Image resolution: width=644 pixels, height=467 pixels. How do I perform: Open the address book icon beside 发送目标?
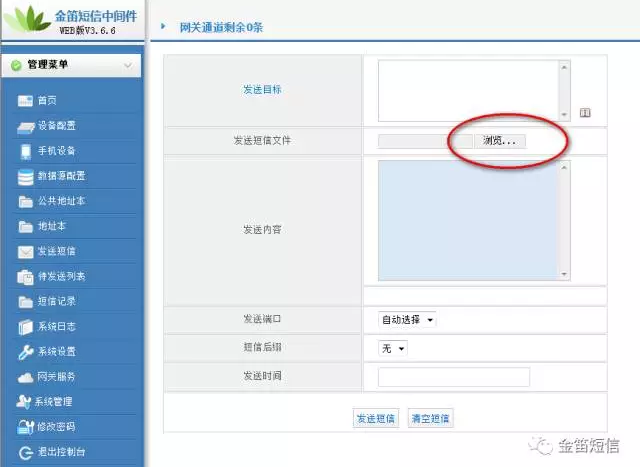(585, 113)
